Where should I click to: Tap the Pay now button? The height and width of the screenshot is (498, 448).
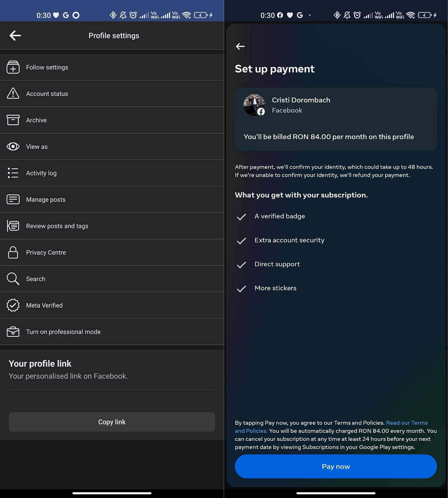(336, 466)
